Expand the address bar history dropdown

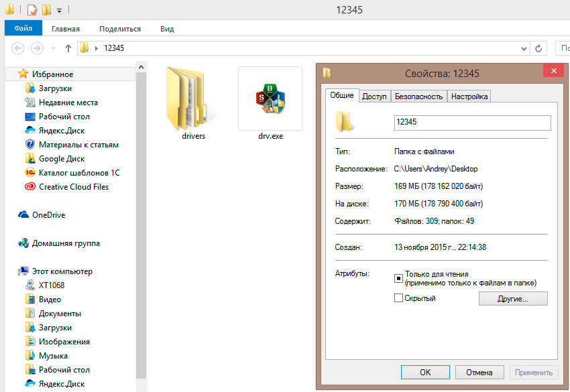tap(524, 48)
